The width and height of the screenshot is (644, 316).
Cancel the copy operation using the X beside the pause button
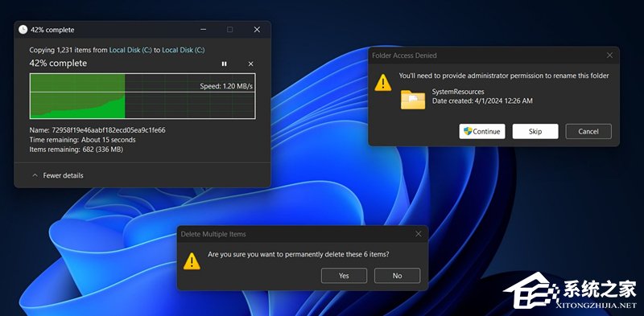coord(250,64)
